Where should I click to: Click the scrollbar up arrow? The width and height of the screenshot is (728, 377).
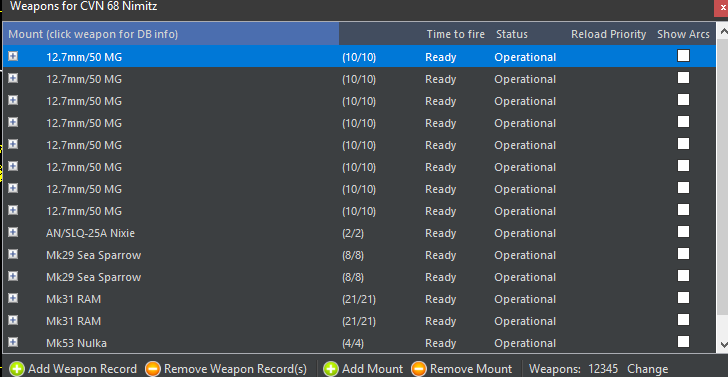[723, 31]
